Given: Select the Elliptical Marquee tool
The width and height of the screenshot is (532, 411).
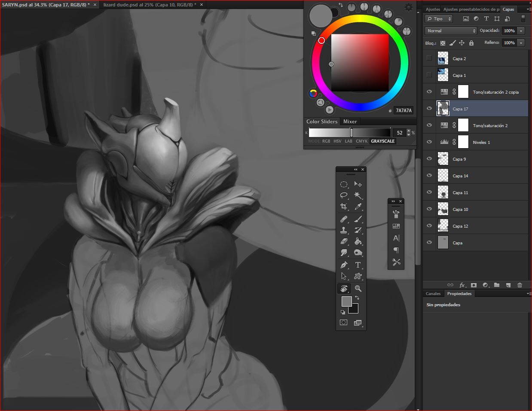Looking at the screenshot, I should click(x=344, y=184).
